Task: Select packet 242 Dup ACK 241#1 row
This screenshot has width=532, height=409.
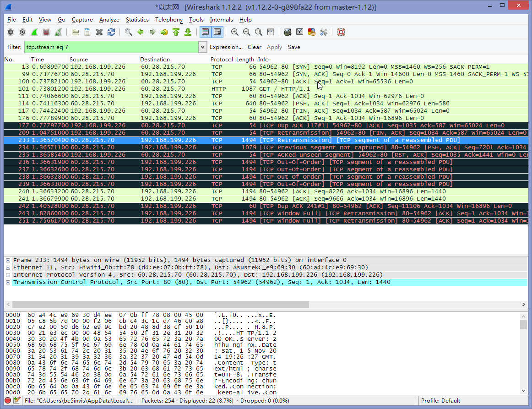Action: coord(266,206)
